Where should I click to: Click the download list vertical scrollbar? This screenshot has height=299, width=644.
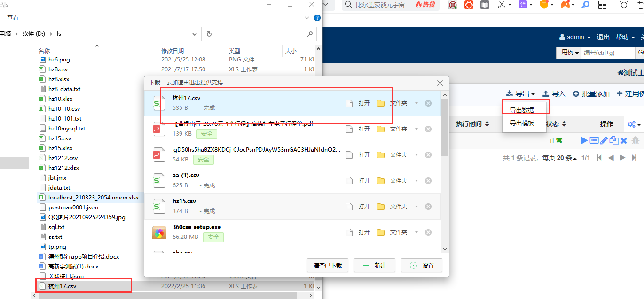(x=445, y=127)
